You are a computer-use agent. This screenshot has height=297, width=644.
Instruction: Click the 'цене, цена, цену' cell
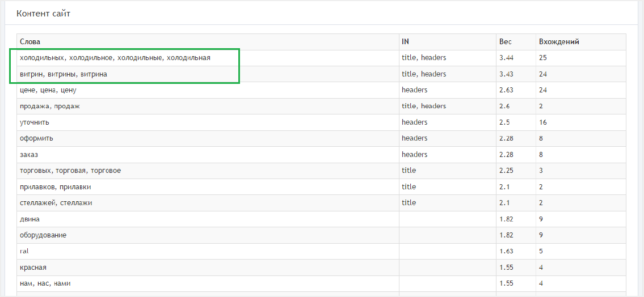208,90
